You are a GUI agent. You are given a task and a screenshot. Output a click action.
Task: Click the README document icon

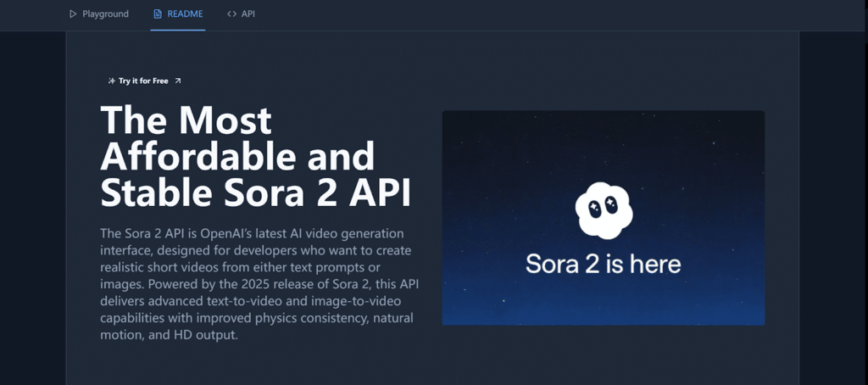point(158,14)
